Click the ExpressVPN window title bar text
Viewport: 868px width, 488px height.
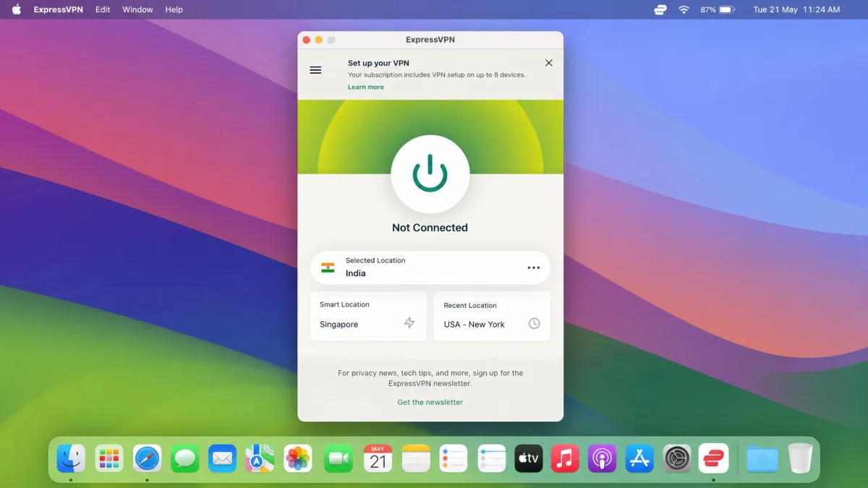pos(430,40)
